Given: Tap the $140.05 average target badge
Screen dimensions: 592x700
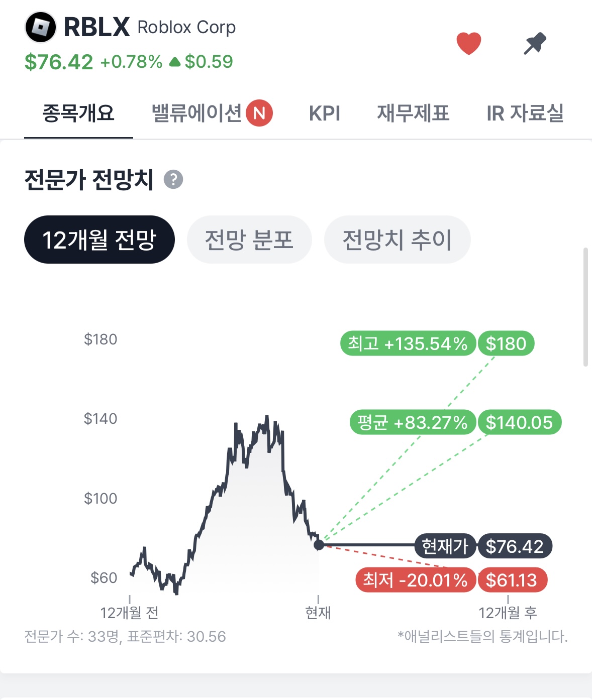Looking at the screenshot, I should 519,422.
